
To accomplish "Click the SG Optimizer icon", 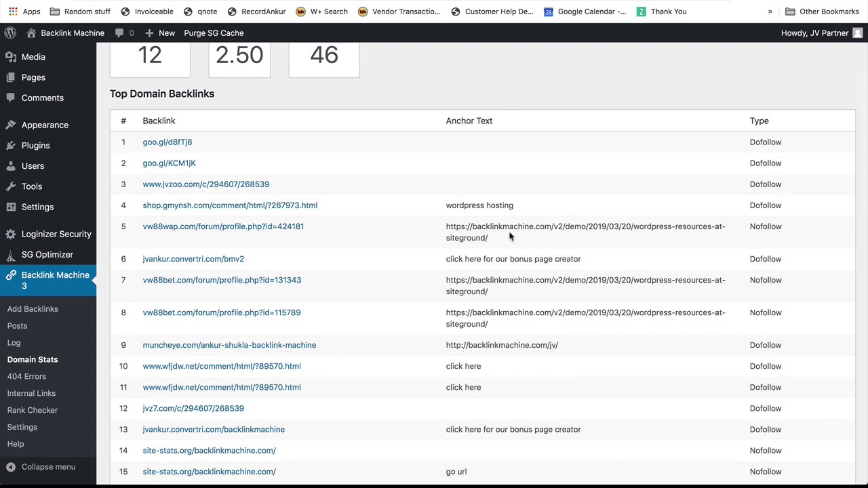I will 11,254.
